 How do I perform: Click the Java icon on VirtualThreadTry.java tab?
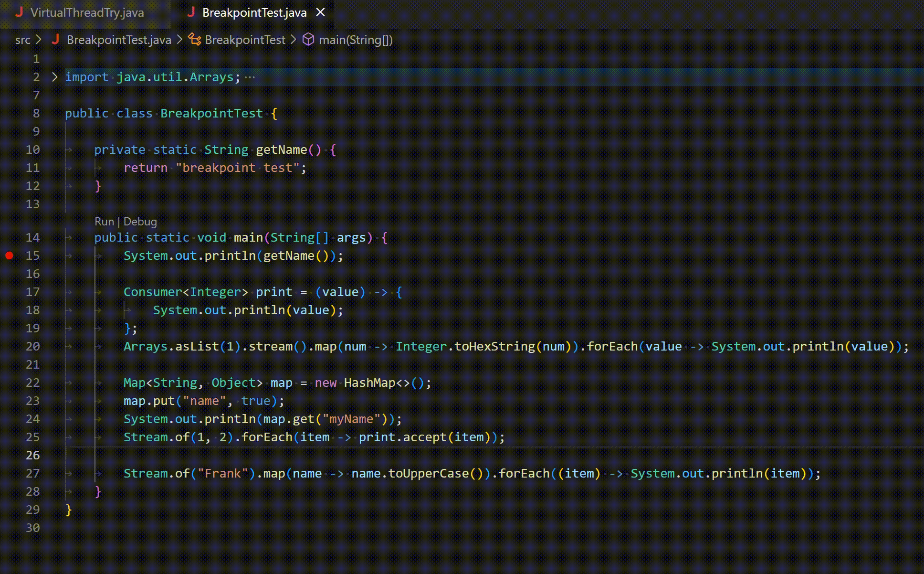[x=20, y=12]
